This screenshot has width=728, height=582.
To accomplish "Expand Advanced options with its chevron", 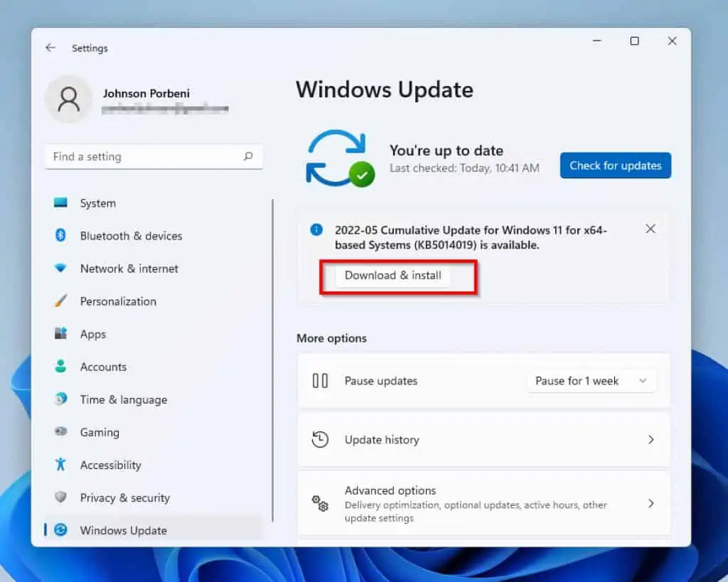I will click(x=651, y=503).
